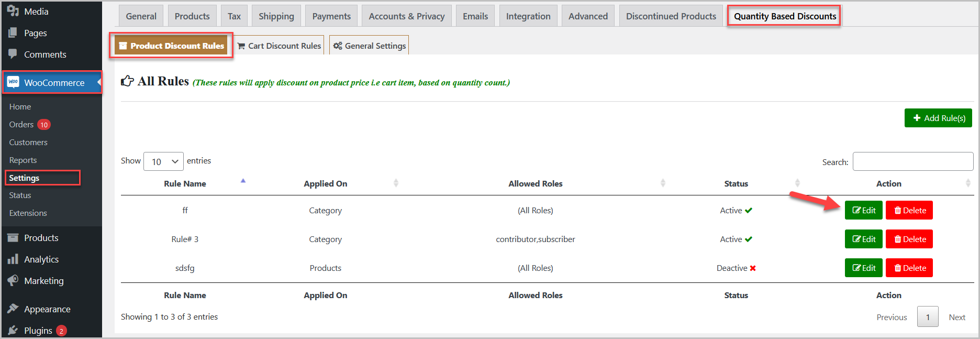Open the Media library icon

point(13,11)
